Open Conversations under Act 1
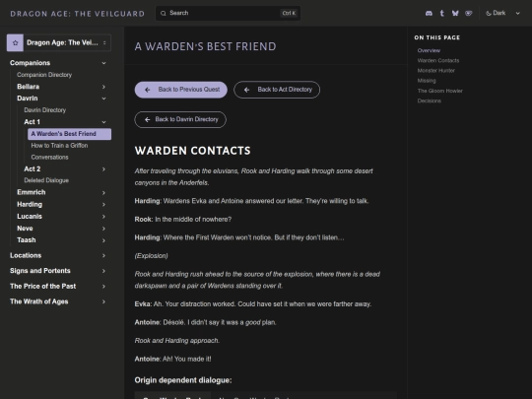 tap(50, 158)
